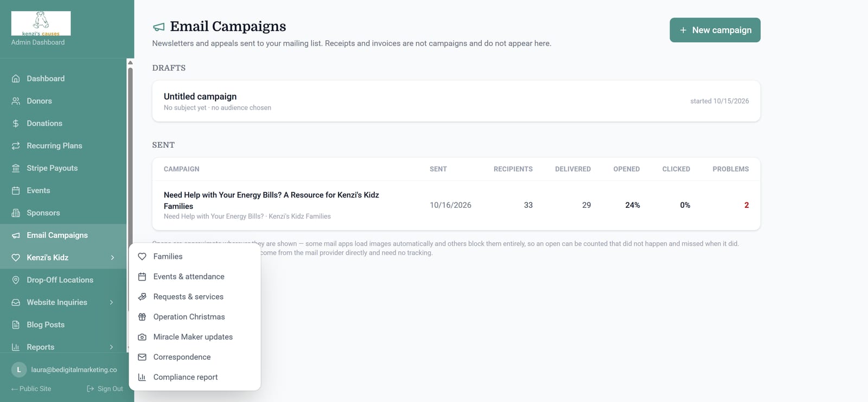
Task: Open the Need Help with Your Energy Bills campaign
Action: coord(456,205)
